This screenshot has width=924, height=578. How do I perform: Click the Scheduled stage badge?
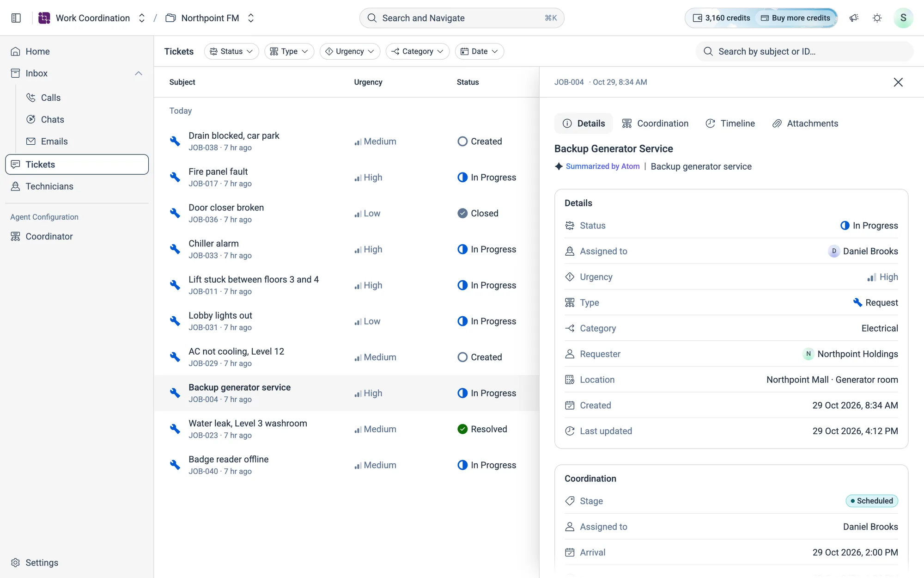pos(872,501)
